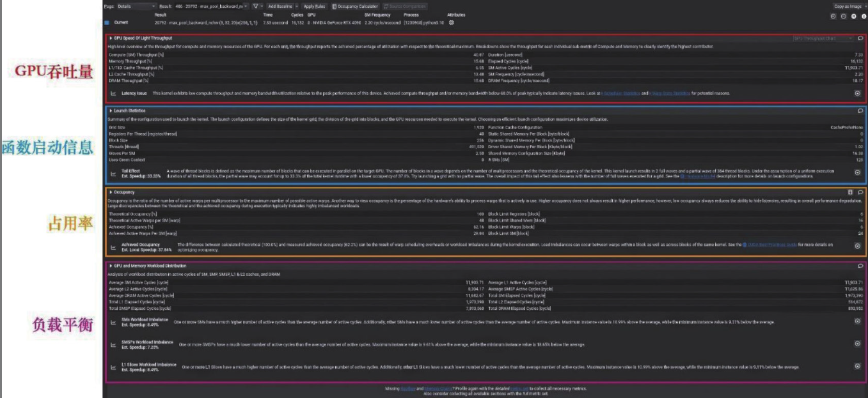Click the chart icon beside L1 Slices Workload Imbalance
Viewport: 868px width, 398px height.
[113, 367]
